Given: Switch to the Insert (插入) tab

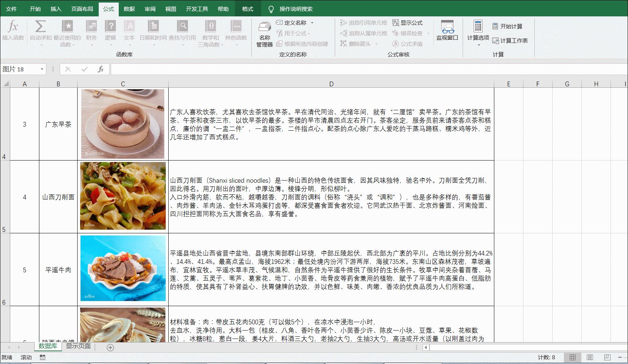Looking at the screenshot, I should [56, 9].
